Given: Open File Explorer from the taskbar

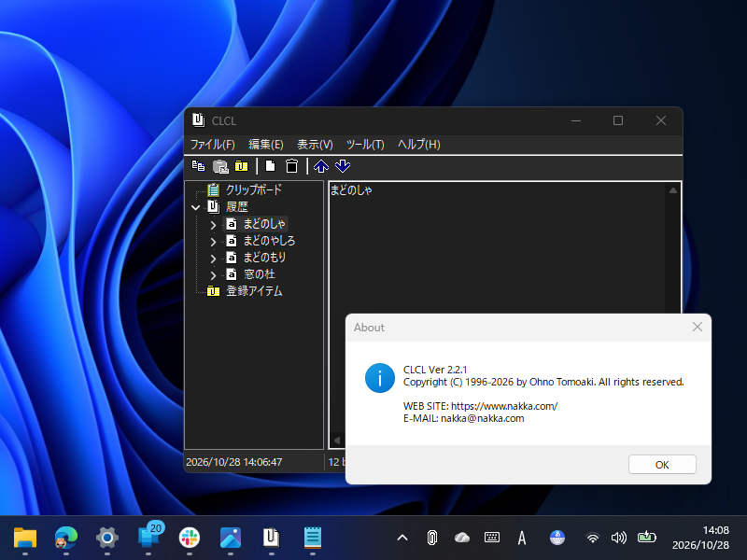Looking at the screenshot, I should [25, 538].
